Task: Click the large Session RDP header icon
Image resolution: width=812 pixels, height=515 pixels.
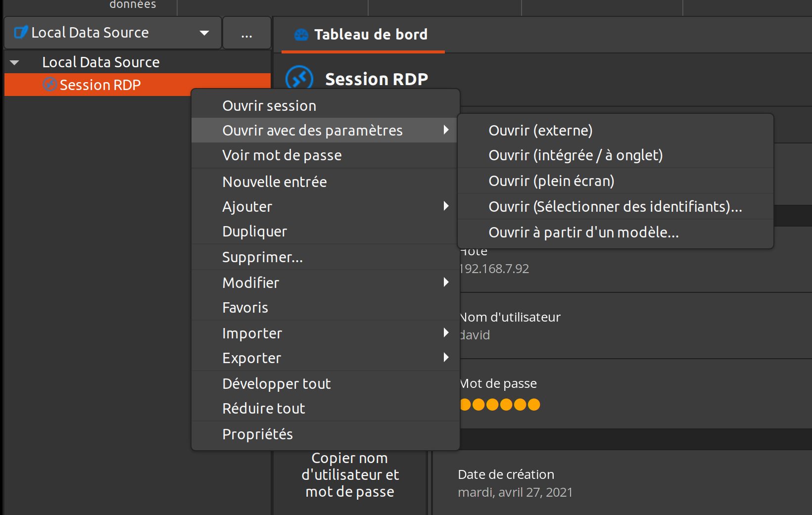Action: coord(299,79)
